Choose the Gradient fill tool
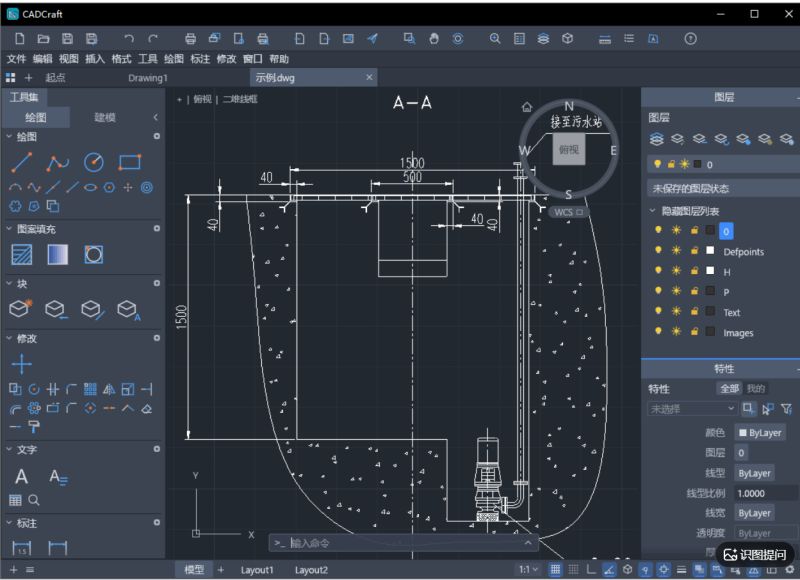This screenshot has width=800, height=580. pos(58,255)
